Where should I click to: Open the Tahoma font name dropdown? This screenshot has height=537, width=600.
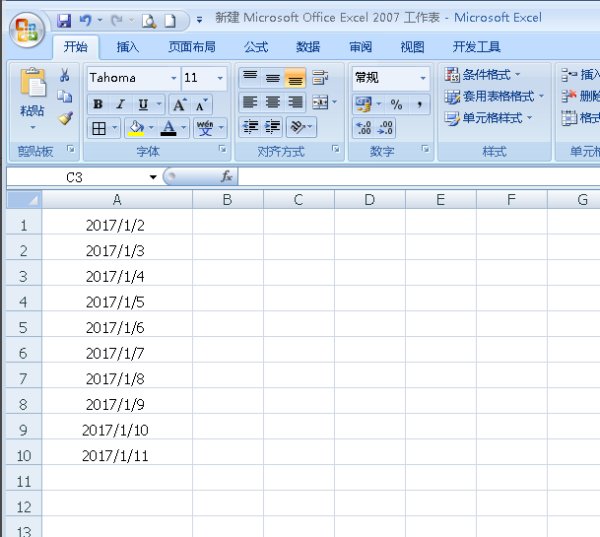click(174, 78)
